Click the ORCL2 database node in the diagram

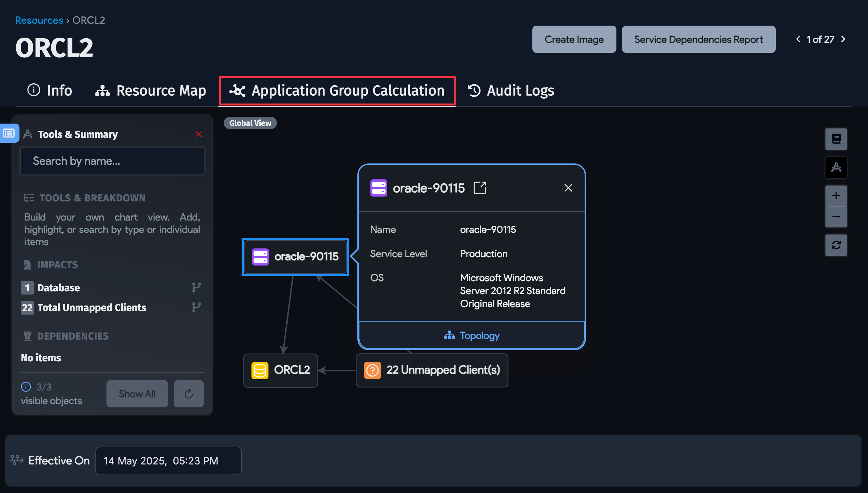280,370
